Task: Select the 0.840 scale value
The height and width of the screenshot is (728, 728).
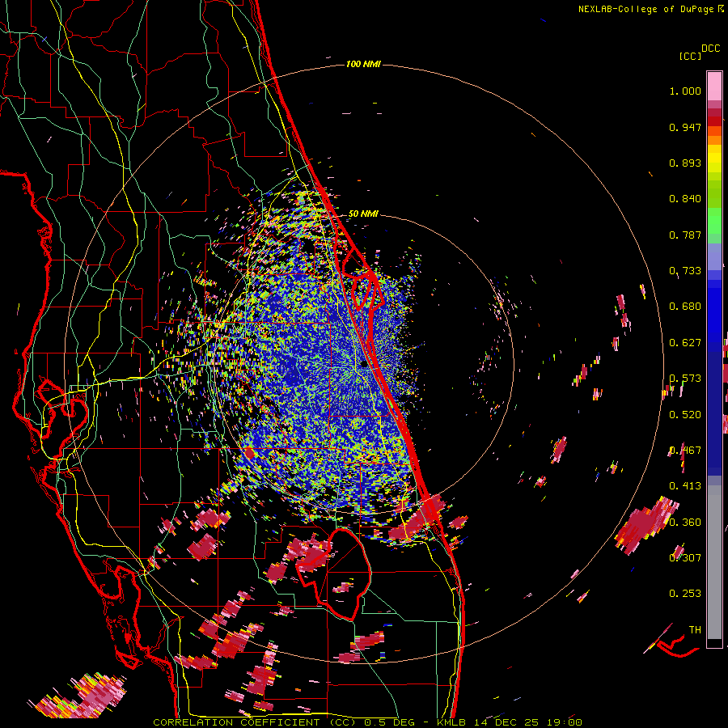Action: (685, 199)
